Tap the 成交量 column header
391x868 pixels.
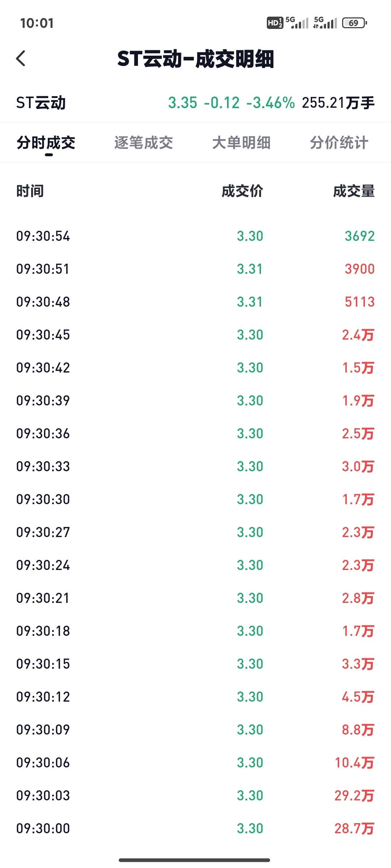[x=354, y=191]
